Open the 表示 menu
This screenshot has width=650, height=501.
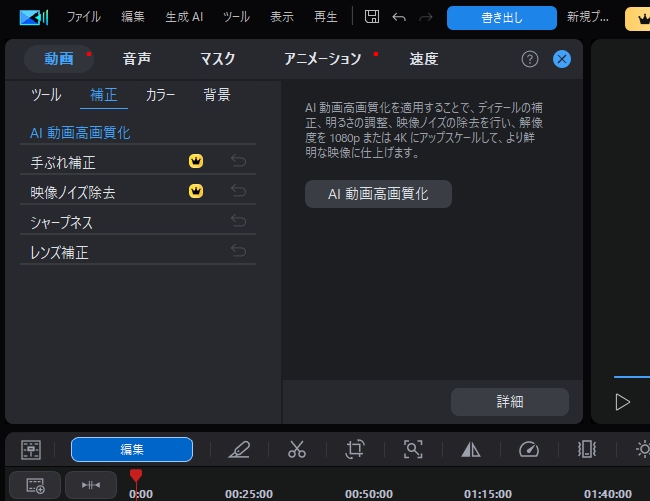click(x=282, y=17)
